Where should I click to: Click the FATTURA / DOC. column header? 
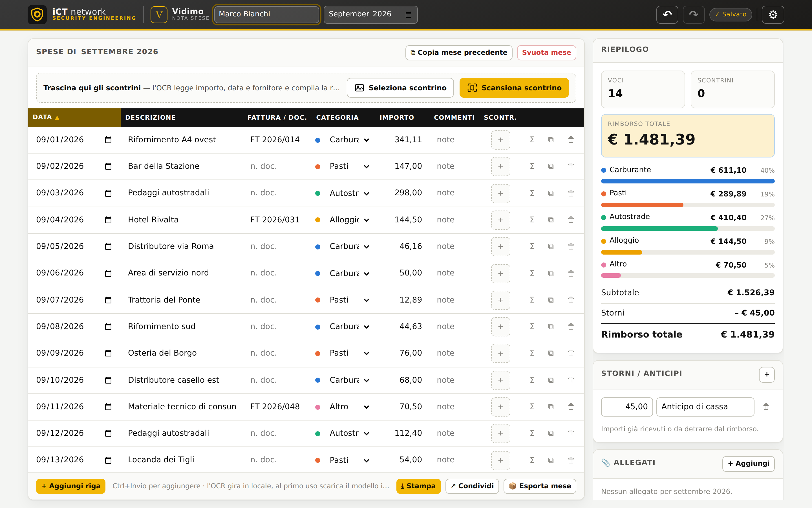coord(277,117)
